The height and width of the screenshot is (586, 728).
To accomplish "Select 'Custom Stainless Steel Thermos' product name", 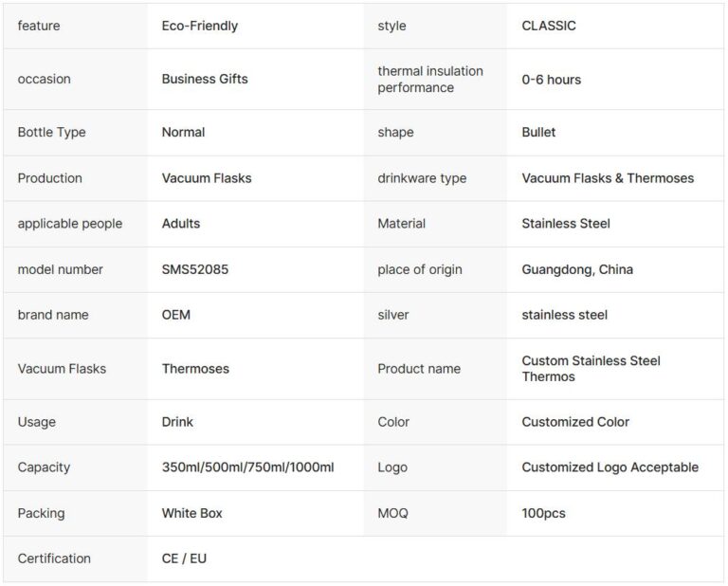I will click(x=591, y=368).
